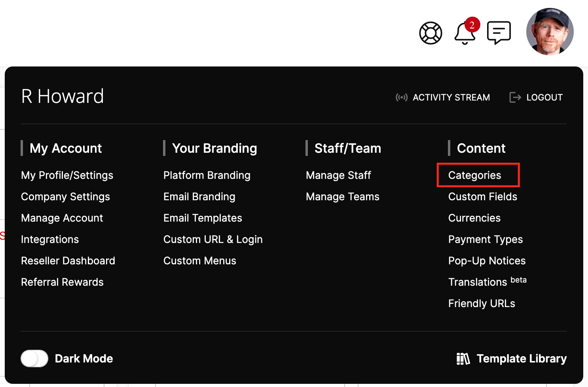Open Email Templates

pos(203,218)
